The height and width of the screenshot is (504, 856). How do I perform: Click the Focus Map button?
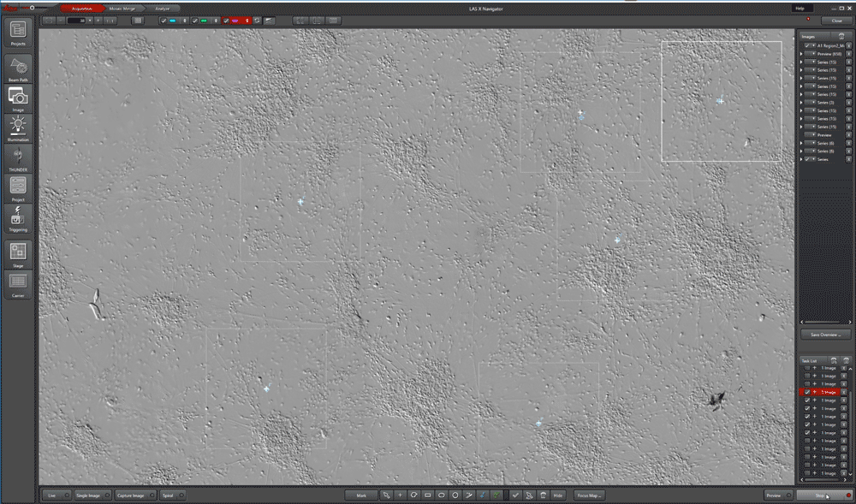click(589, 495)
